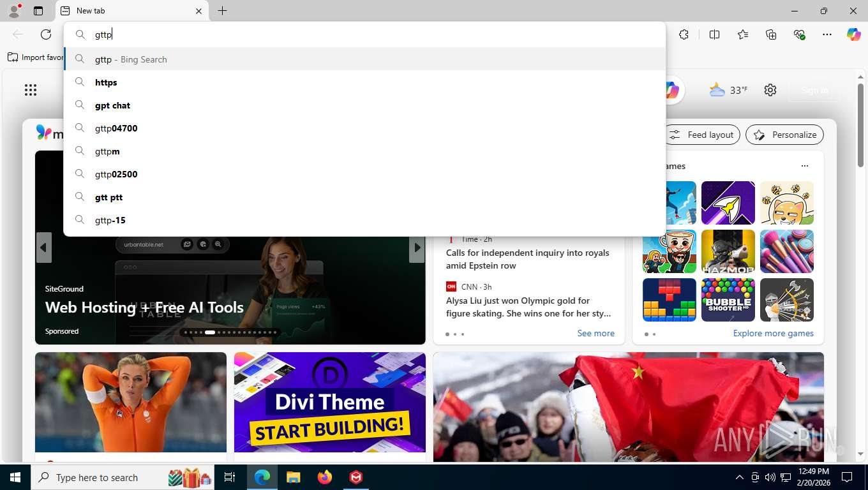
Task: Click the volume speaker tray icon
Action: pyautogui.click(x=770, y=477)
